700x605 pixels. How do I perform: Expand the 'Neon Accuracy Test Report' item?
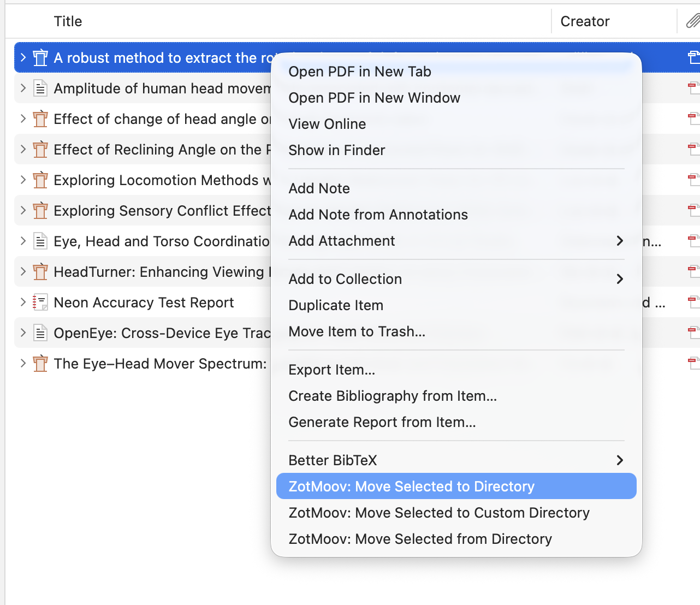(x=23, y=302)
